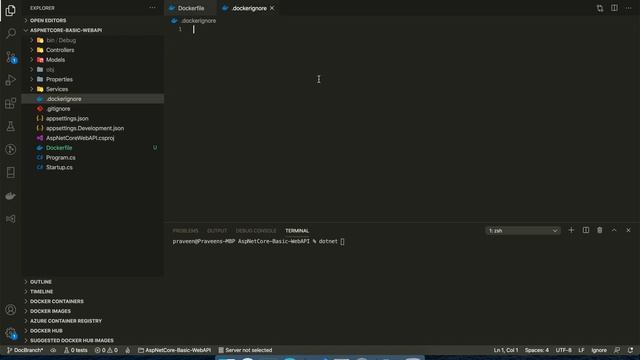Add a new terminal with plus icon
The image size is (640, 360).
tap(571, 230)
